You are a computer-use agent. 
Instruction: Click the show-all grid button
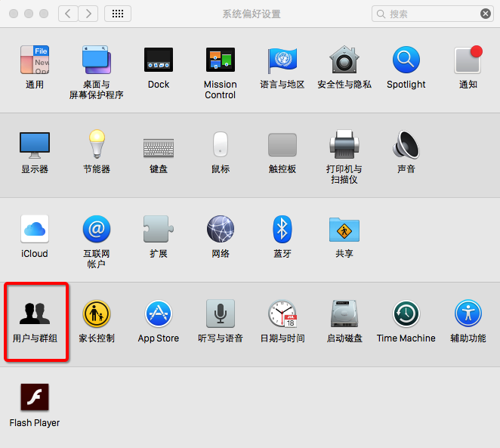[x=117, y=14]
